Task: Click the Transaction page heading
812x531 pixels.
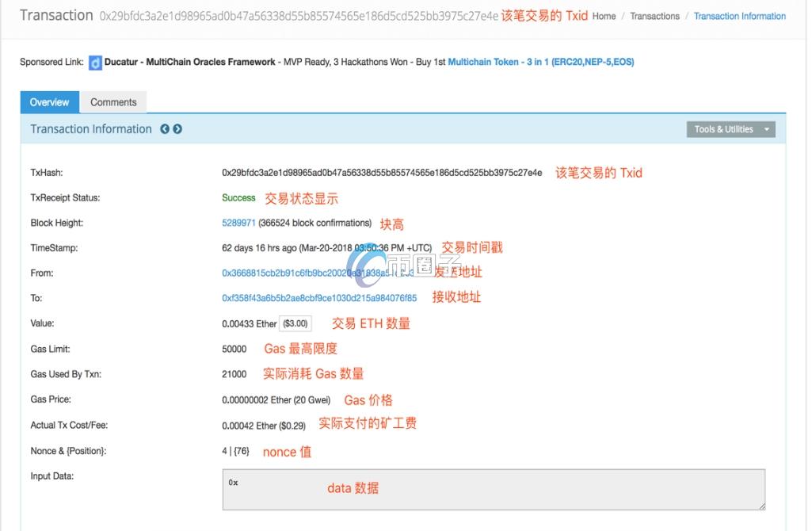Action: pos(55,15)
